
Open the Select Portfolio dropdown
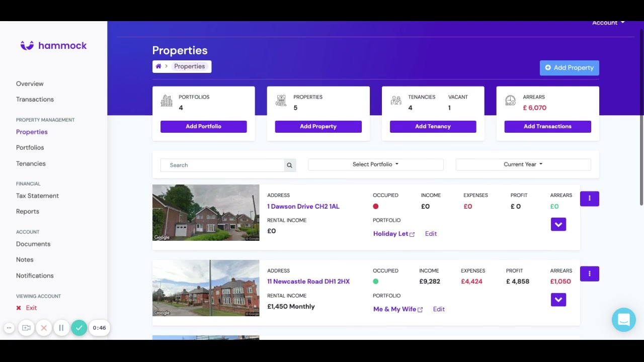[375, 164]
